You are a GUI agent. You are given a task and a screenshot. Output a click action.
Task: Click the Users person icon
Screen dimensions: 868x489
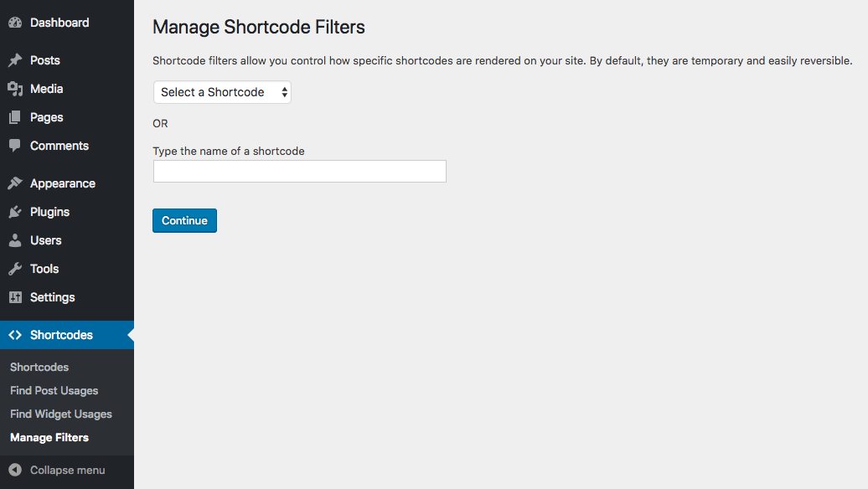pyautogui.click(x=15, y=240)
